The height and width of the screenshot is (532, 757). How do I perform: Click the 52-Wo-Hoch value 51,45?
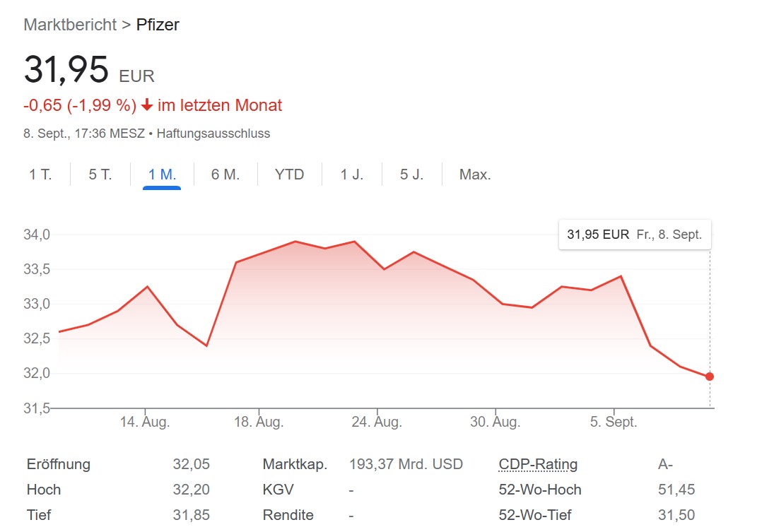(x=676, y=490)
